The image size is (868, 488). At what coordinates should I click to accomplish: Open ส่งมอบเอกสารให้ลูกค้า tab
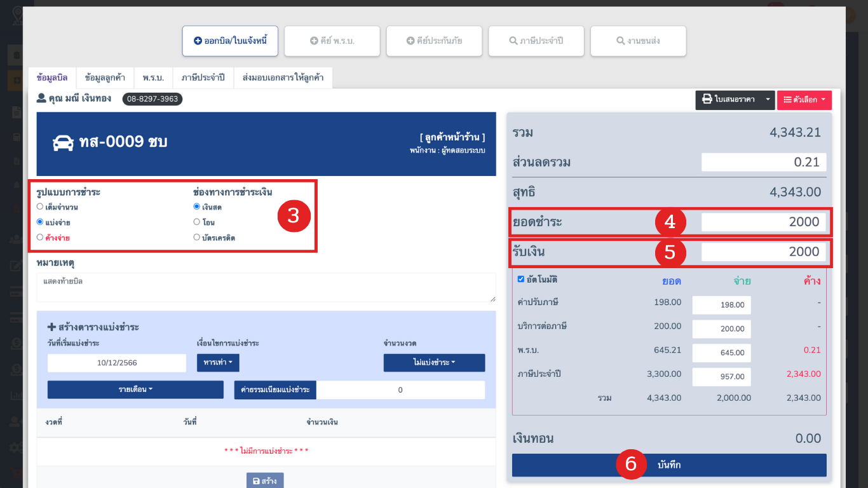click(x=283, y=78)
